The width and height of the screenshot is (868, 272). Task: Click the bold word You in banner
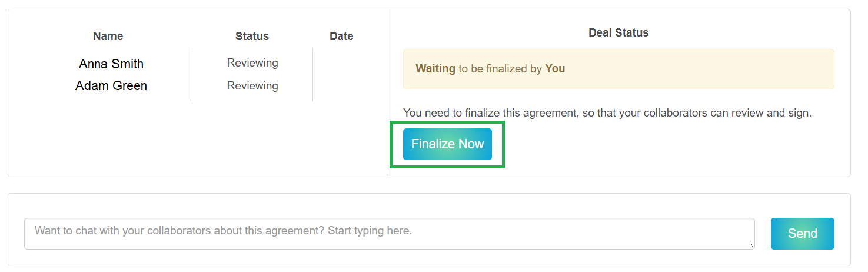click(x=555, y=69)
